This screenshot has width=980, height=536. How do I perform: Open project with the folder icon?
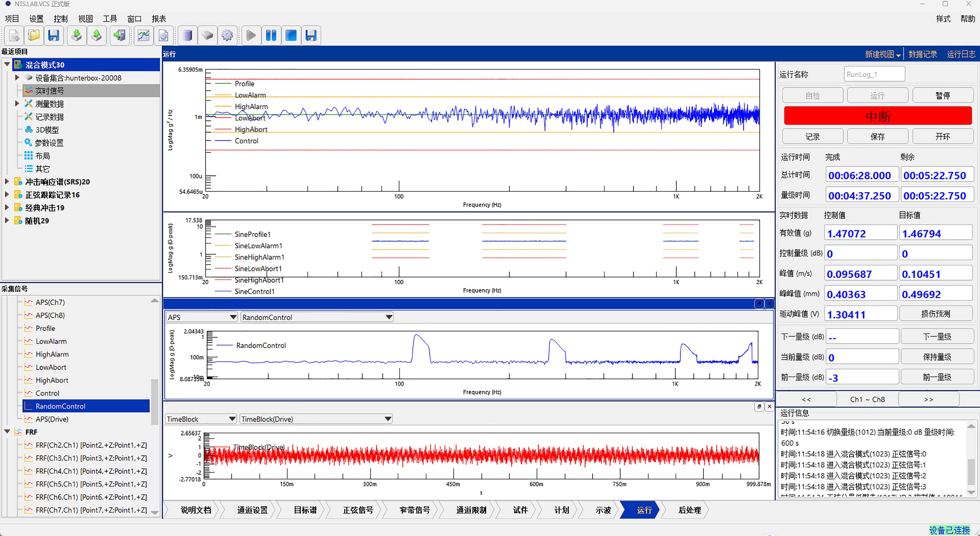[34, 36]
